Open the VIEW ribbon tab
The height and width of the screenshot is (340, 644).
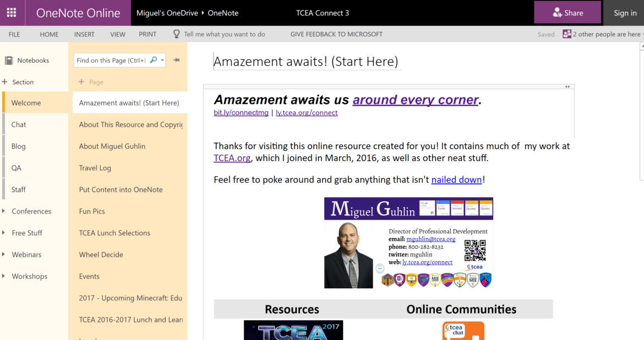click(x=118, y=34)
